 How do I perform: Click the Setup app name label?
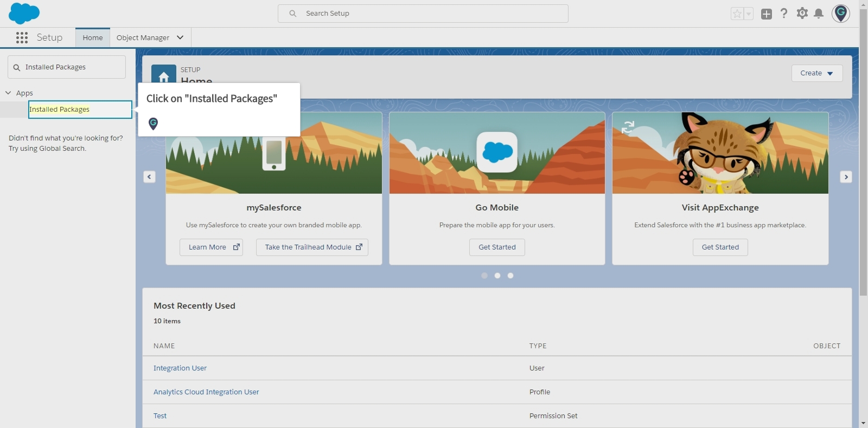coord(49,37)
